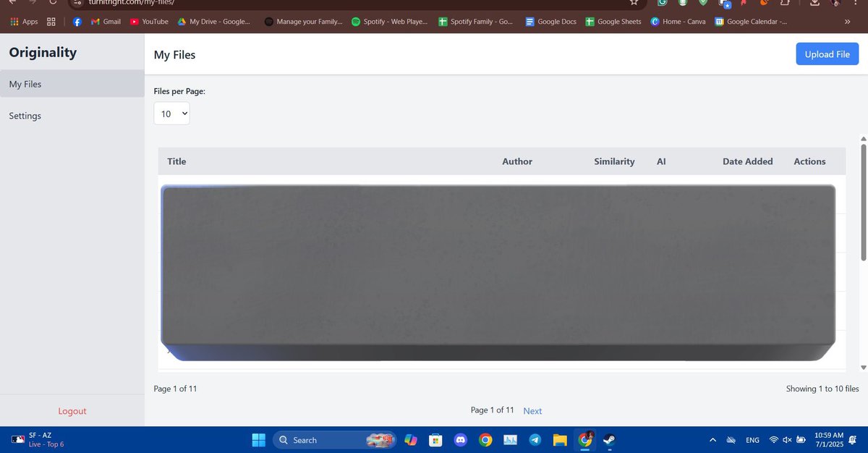Open the Spotify - Web Player bookmark
868x453 pixels.
pyautogui.click(x=389, y=22)
